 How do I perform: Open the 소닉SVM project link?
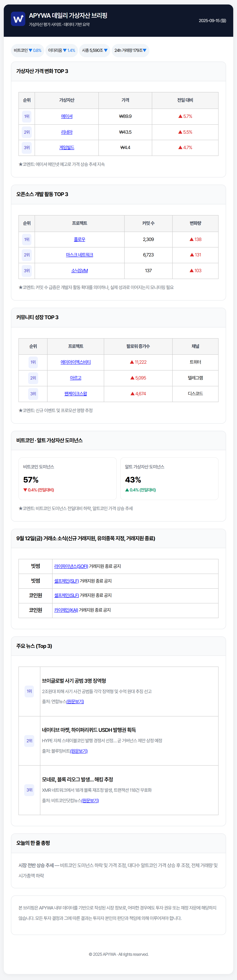(79, 271)
